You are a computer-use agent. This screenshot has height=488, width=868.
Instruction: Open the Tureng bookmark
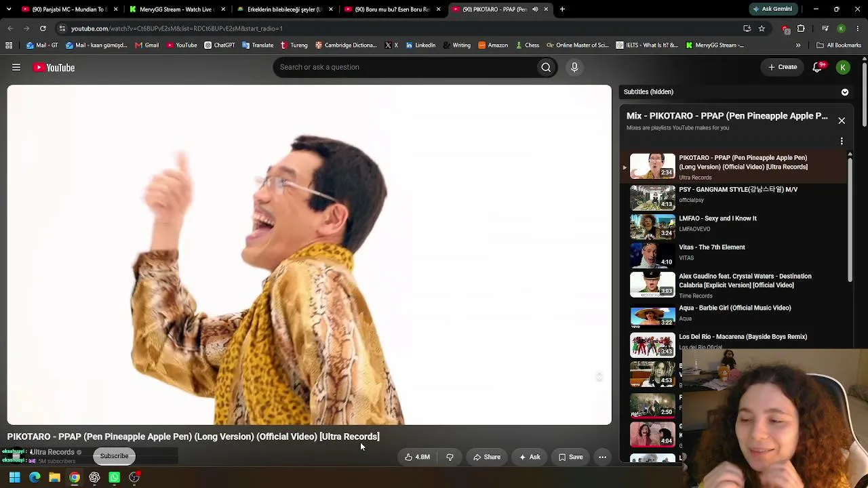pos(294,45)
